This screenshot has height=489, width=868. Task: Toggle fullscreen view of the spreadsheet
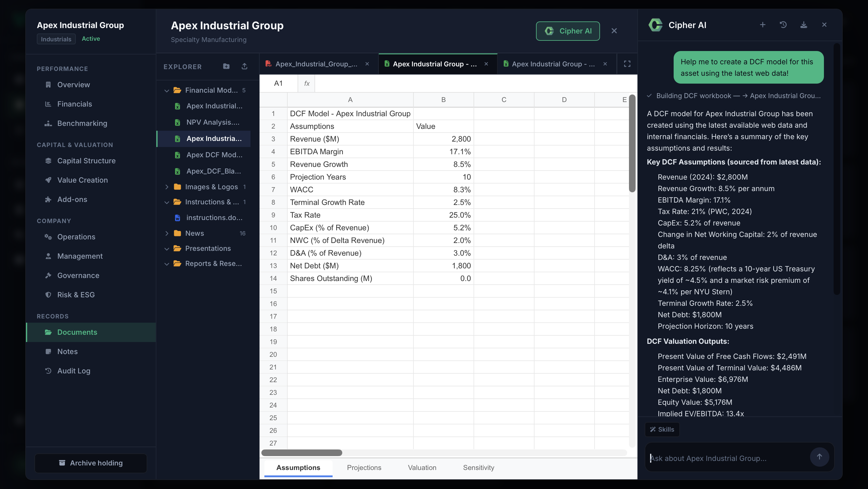coord(627,64)
